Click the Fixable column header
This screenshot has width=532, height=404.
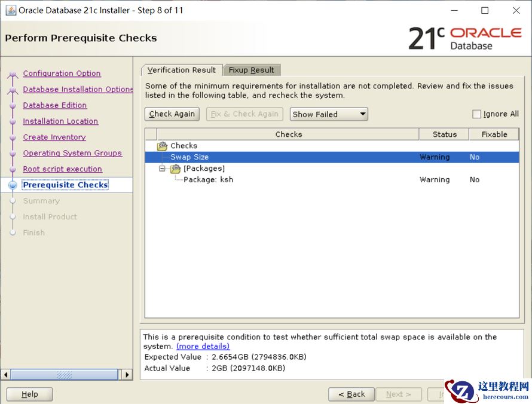494,134
